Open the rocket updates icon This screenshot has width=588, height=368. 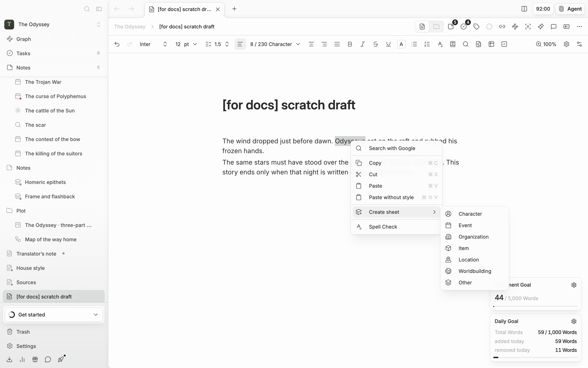61,359
